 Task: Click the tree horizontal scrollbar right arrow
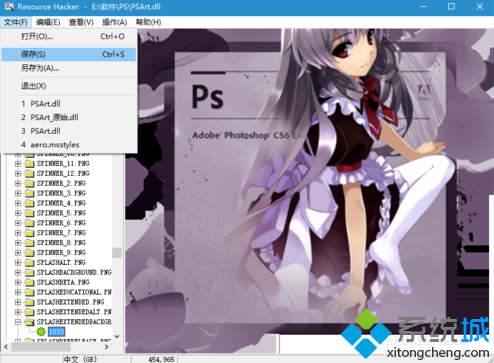[x=106, y=347]
